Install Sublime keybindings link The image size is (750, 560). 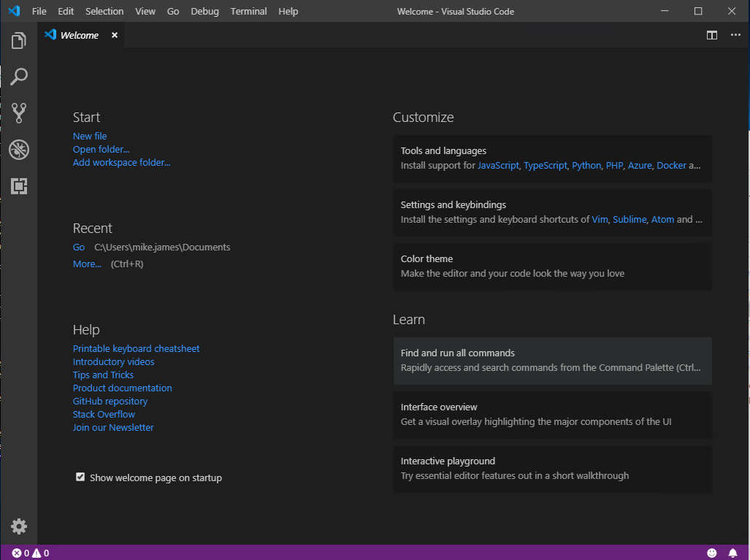(630, 220)
